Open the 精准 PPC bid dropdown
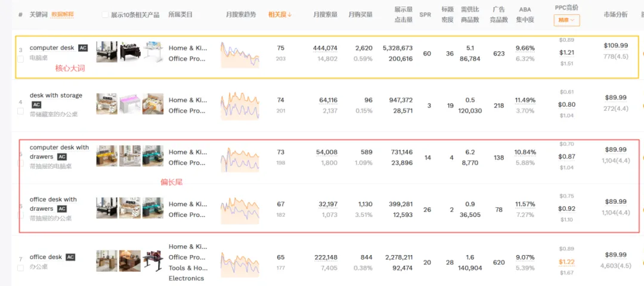 point(566,20)
